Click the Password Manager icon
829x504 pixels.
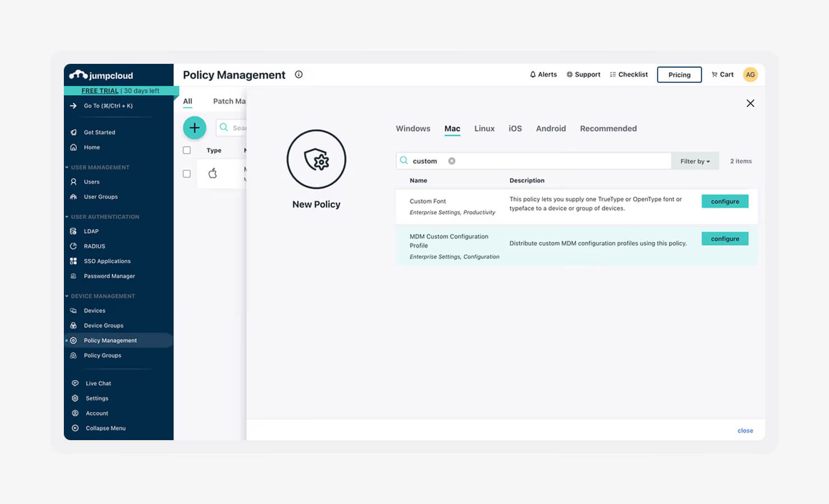point(73,276)
